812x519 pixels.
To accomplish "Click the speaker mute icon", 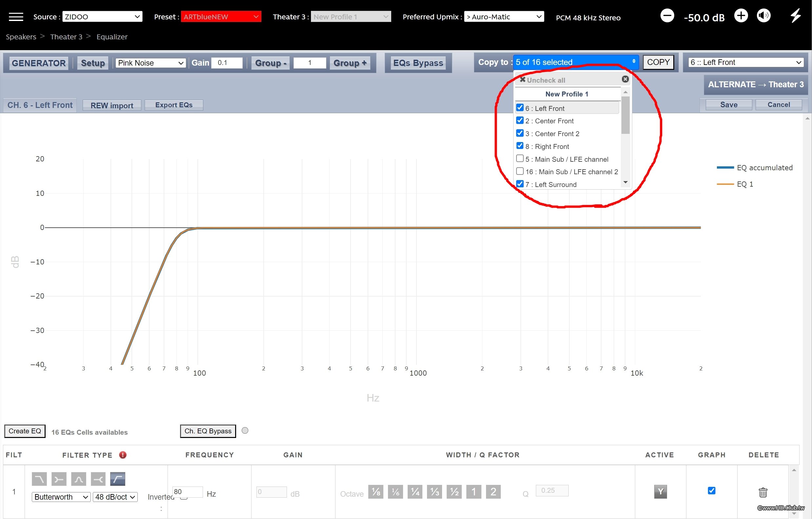I will tap(763, 16).
